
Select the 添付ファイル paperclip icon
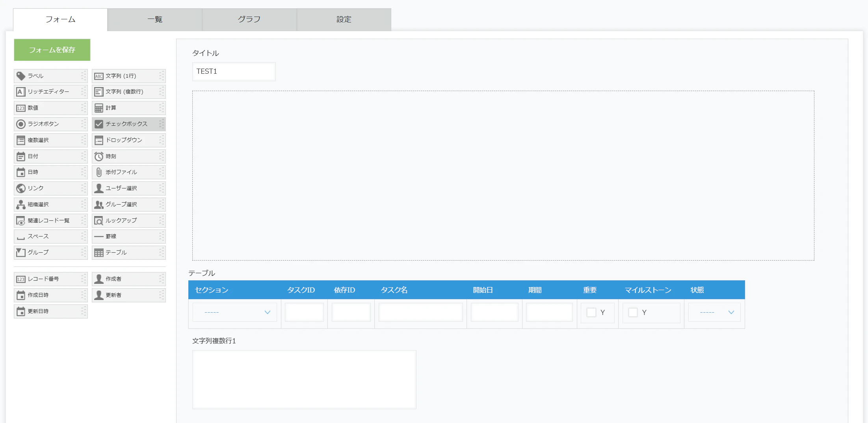coord(99,172)
